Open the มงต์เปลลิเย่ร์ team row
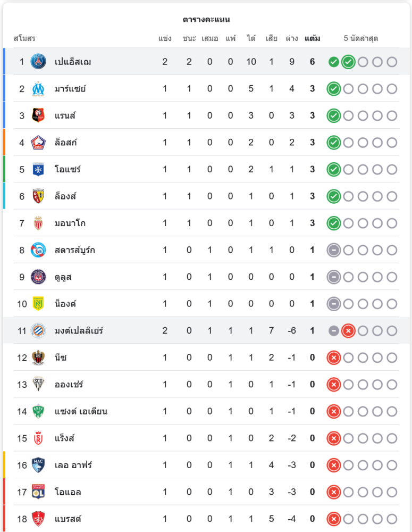The height and width of the screenshot is (532, 412). point(79,331)
